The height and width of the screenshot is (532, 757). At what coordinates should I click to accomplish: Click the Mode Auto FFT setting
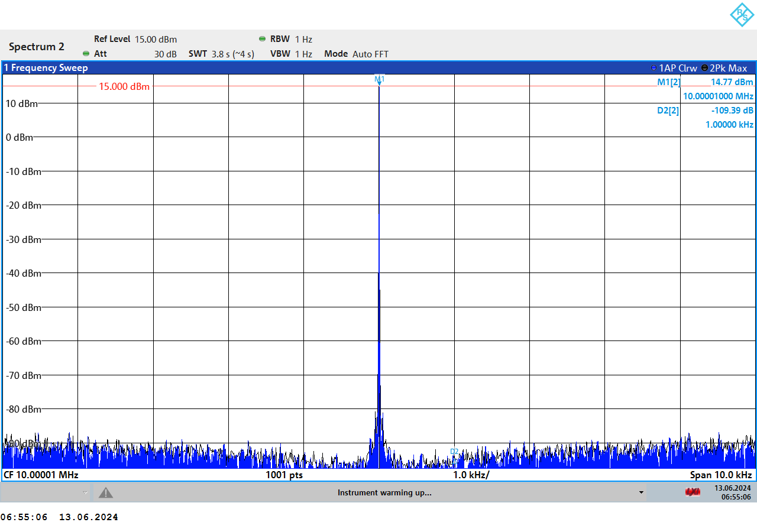[x=356, y=54]
